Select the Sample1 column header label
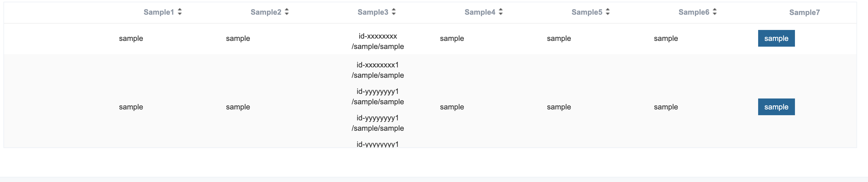 (159, 12)
